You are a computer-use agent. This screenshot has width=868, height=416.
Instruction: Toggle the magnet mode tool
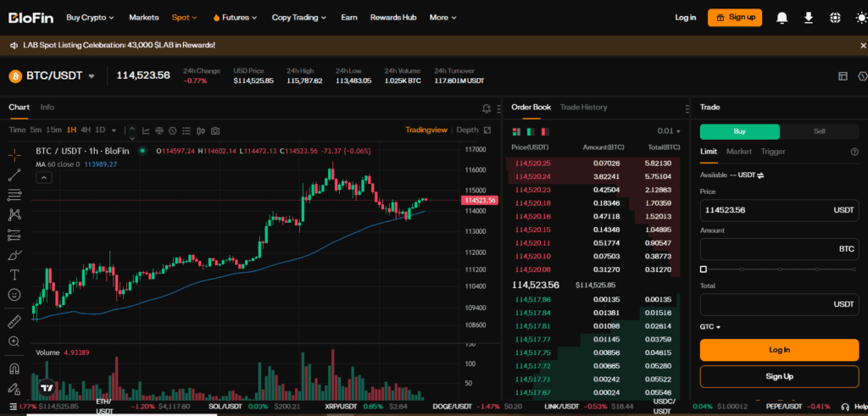[x=14, y=369]
